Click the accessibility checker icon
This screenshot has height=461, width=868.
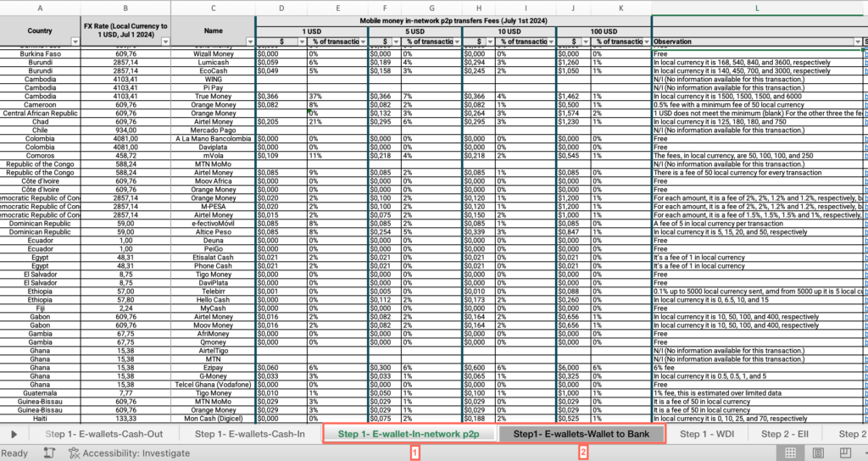click(74, 453)
